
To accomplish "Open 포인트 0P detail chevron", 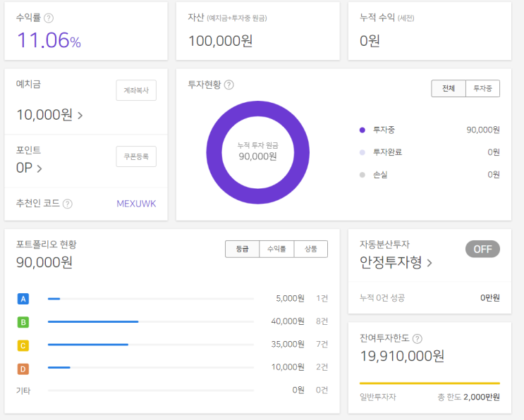I will (x=39, y=168).
